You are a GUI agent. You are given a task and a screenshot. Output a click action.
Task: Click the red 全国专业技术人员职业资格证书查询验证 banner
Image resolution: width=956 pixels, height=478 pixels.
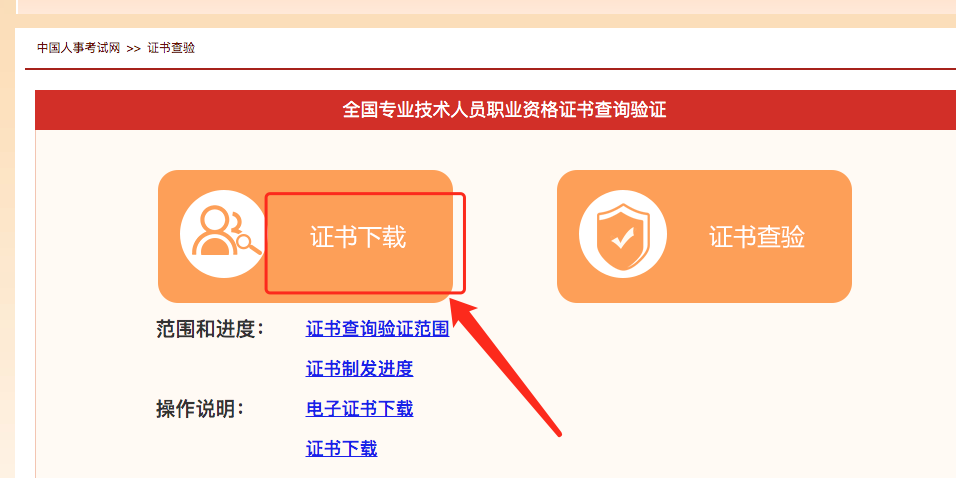pyautogui.click(x=495, y=110)
